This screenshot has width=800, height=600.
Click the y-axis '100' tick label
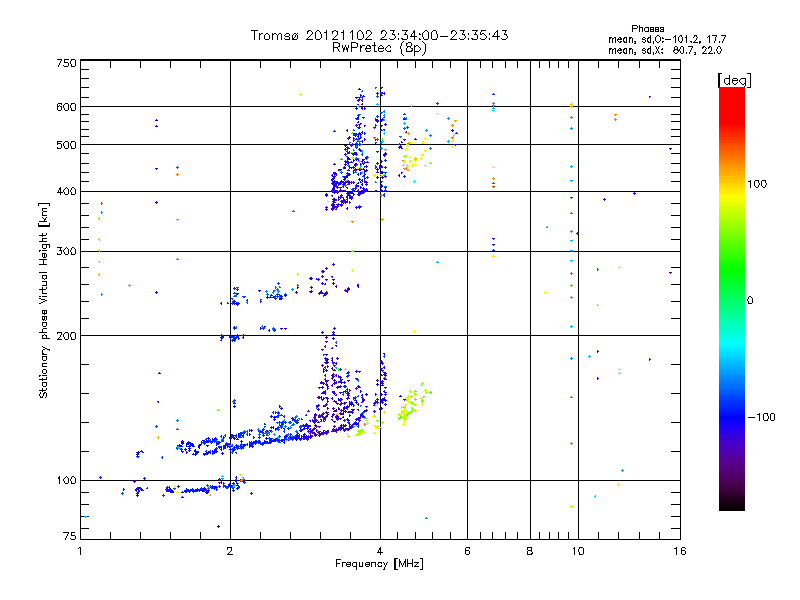66,481
